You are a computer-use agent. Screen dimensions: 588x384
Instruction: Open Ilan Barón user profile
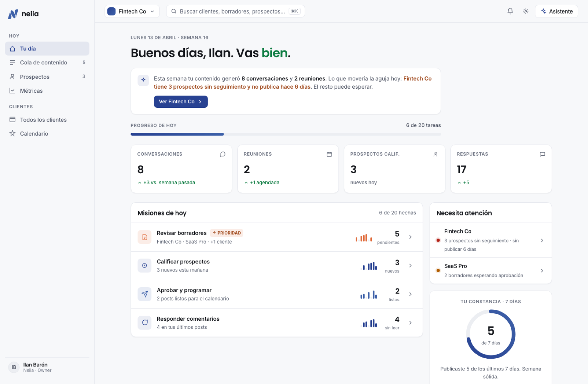click(x=47, y=367)
